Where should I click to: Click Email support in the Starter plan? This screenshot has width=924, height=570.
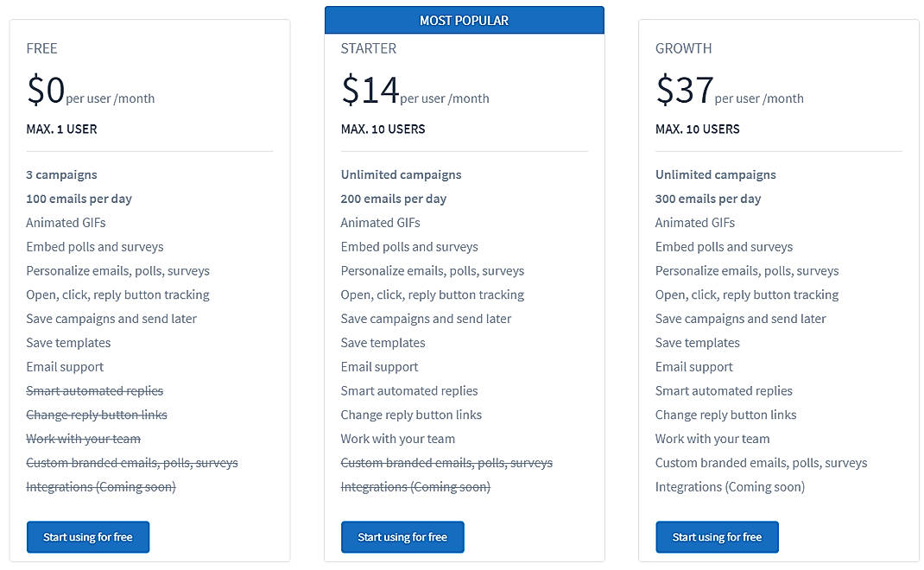pos(379,367)
